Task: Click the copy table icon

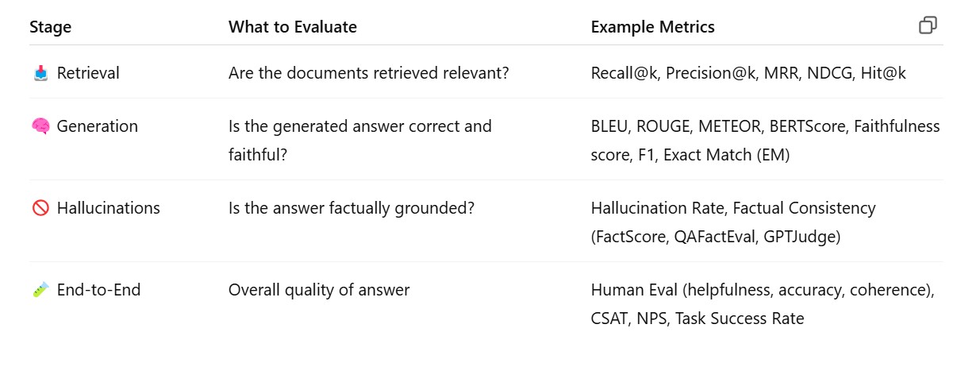Action: pyautogui.click(x=928, y=25)
